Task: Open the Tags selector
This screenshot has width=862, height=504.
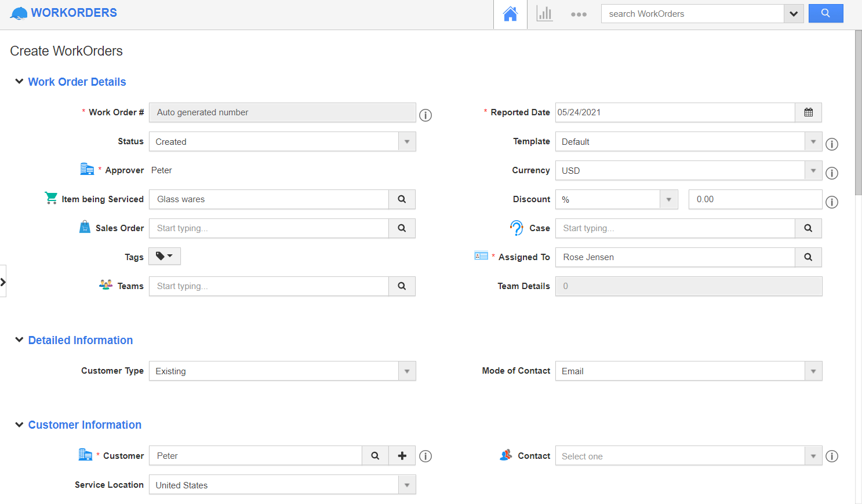Action: coord(164,255)
